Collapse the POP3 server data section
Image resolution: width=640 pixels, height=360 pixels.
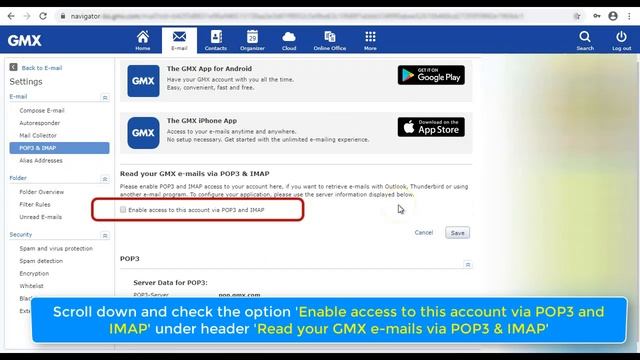click(468, 264)
